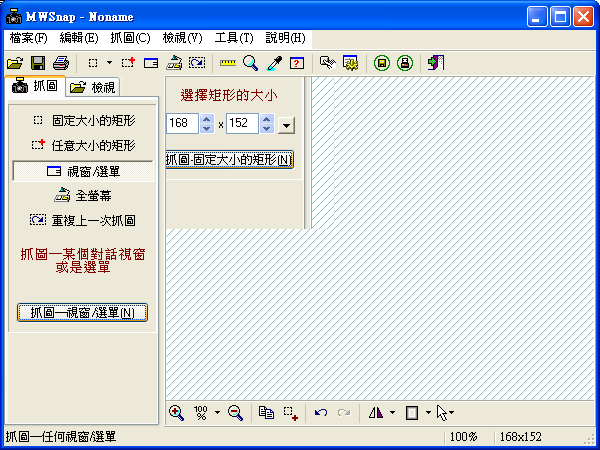Click repeat last capture toolbar icon
The height and width of the screenshot is (450, 600).
(197, 63)
